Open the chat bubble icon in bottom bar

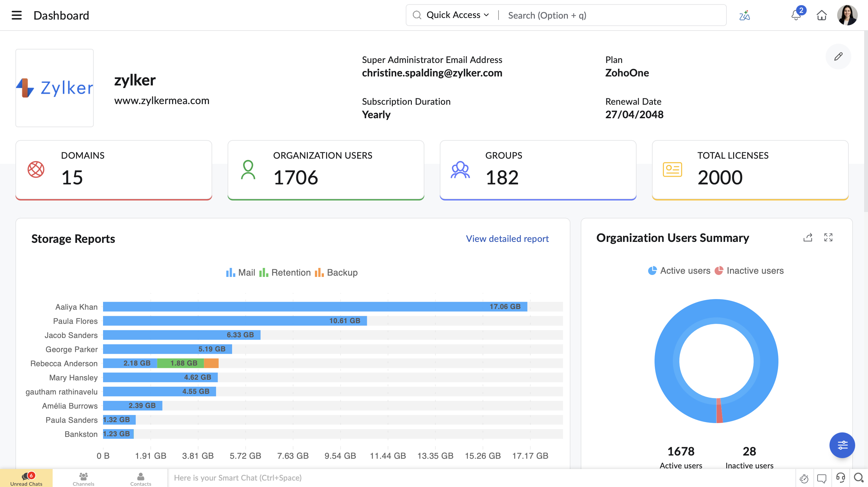[x=822, y=478]
